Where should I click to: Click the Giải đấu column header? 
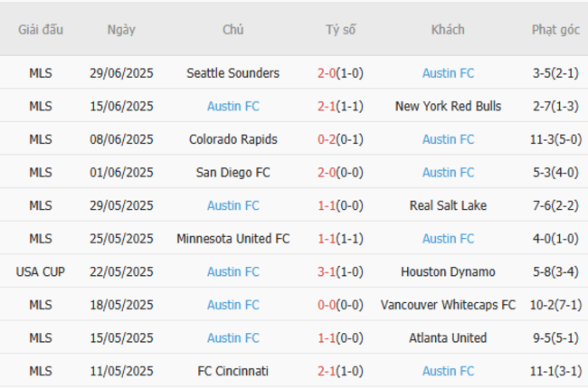point(41,30)
